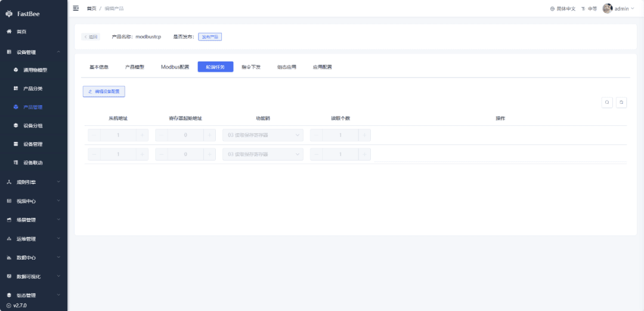Screen dimensions: 644x311
Task: Increase 读取个数 in the second row
Action: (365, 154)
